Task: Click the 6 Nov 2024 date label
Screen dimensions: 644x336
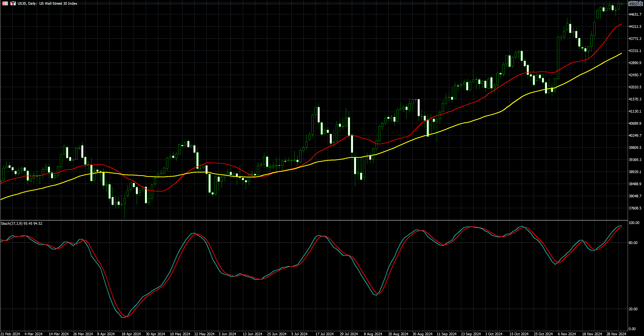Action: click(x=567, y=334)
